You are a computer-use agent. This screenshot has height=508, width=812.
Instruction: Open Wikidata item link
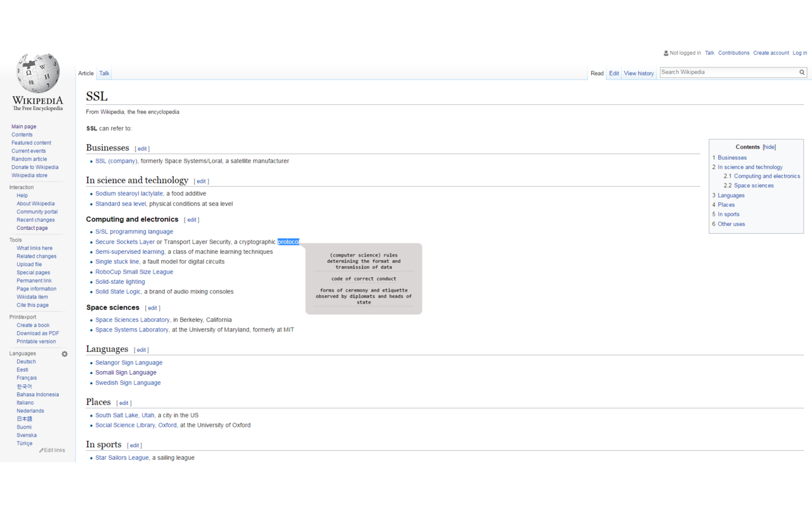[x=32, y=297]
